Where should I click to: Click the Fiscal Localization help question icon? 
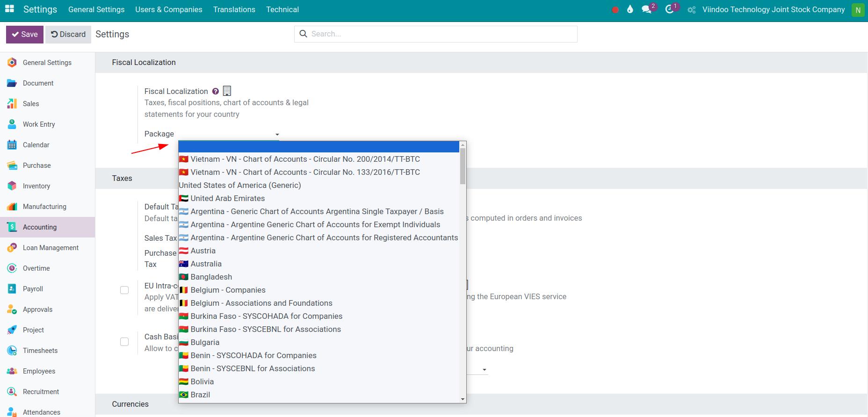pos(215,91)
